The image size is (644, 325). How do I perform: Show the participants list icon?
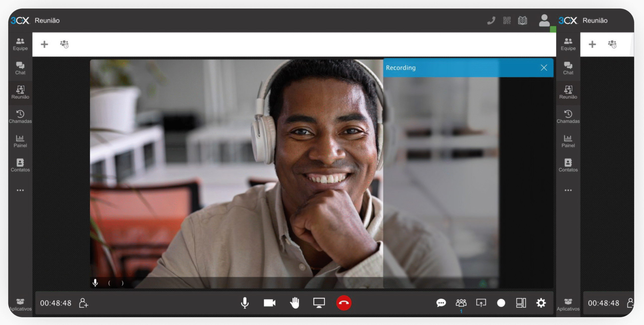[x=461, y=303]
